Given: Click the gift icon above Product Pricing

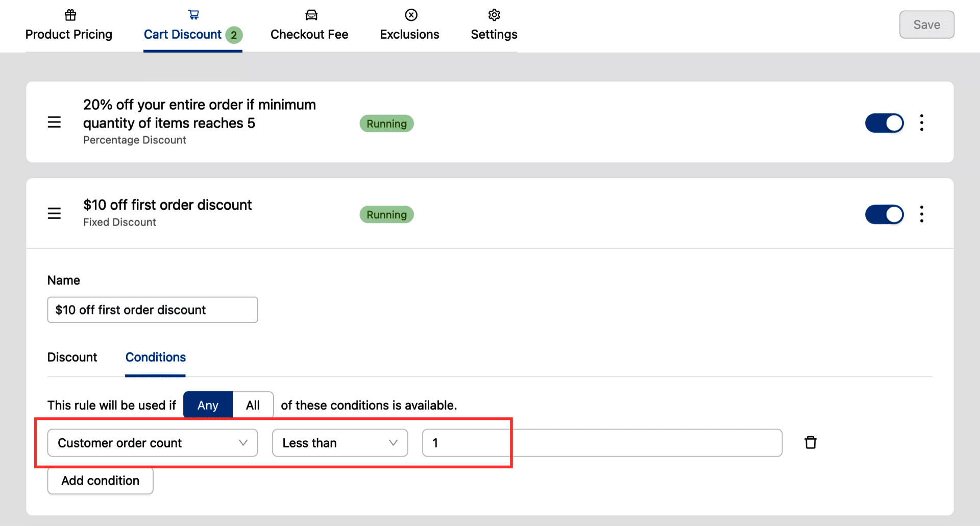Looking at the screenshot, I should 70,15.
